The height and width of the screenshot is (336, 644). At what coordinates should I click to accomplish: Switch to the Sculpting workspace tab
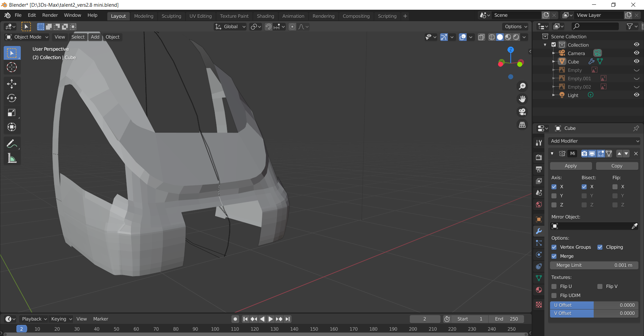[171, 16]
